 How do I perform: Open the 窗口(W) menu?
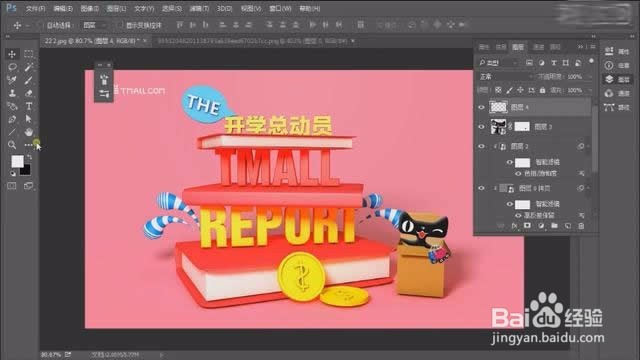click(x=280, y=8)
